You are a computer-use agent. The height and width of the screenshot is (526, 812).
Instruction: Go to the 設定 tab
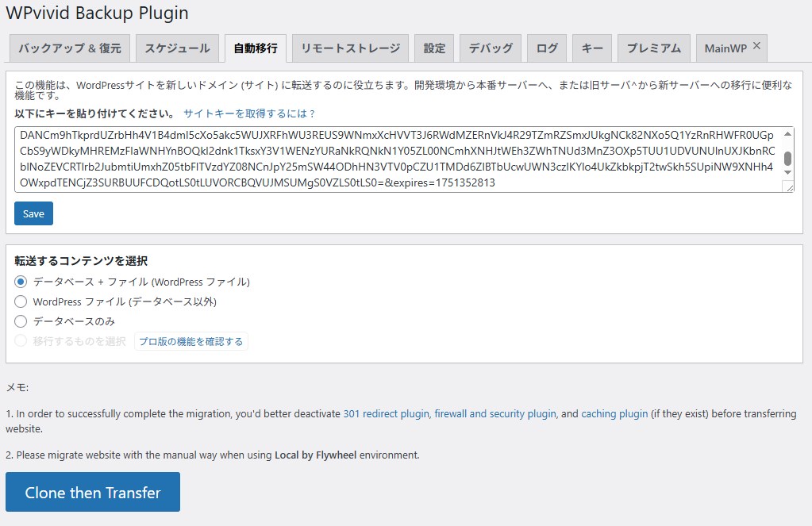(x=434, y=48)
